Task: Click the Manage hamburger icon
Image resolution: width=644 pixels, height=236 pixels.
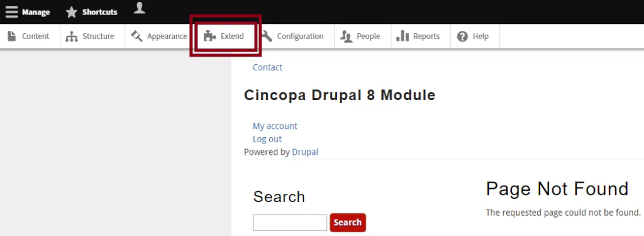Action: tap(11, 12)
